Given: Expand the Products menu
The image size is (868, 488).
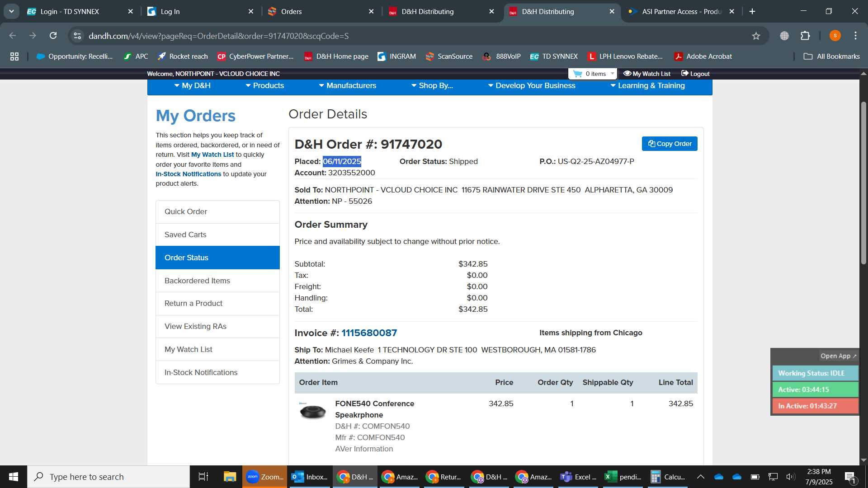Looking at the screenshot, I should coord(264,85).
